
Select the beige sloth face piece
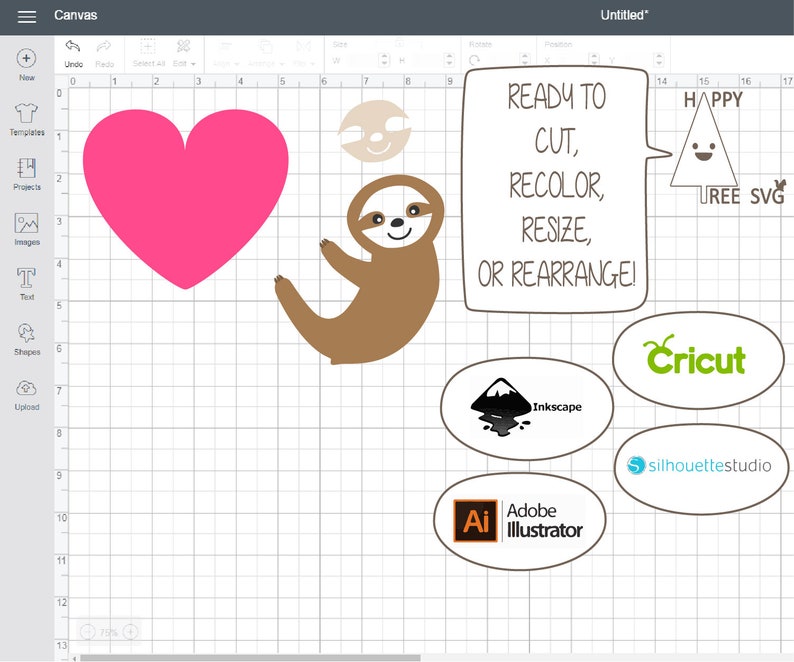(x=374, y=131)
